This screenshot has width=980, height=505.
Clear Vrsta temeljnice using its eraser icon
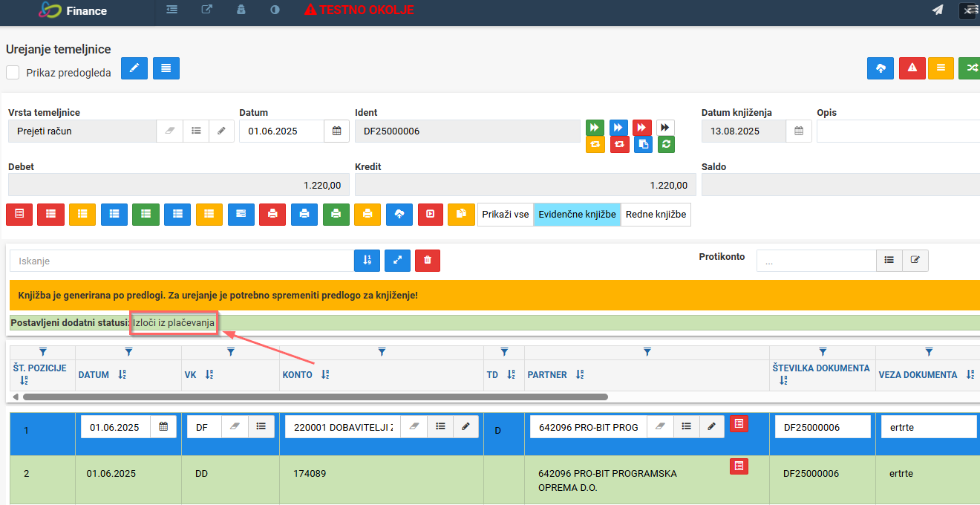pos(169,131)
